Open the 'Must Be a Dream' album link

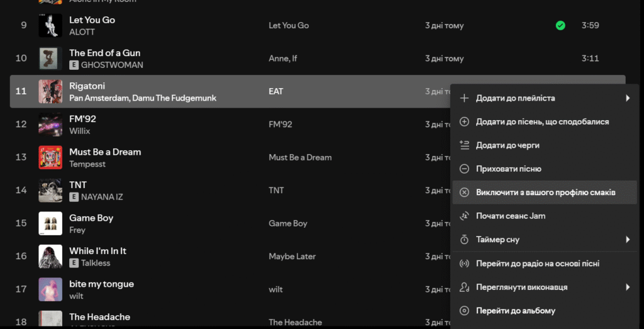click(x=300, y=157)
